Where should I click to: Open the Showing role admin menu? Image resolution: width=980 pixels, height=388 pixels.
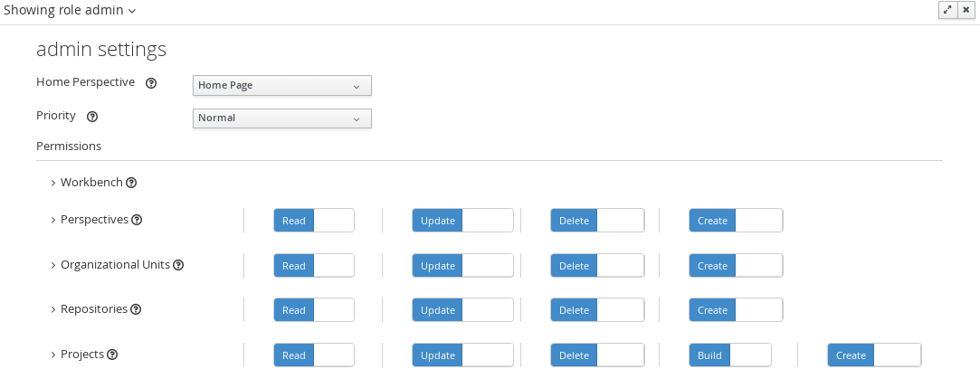(71, 10)
